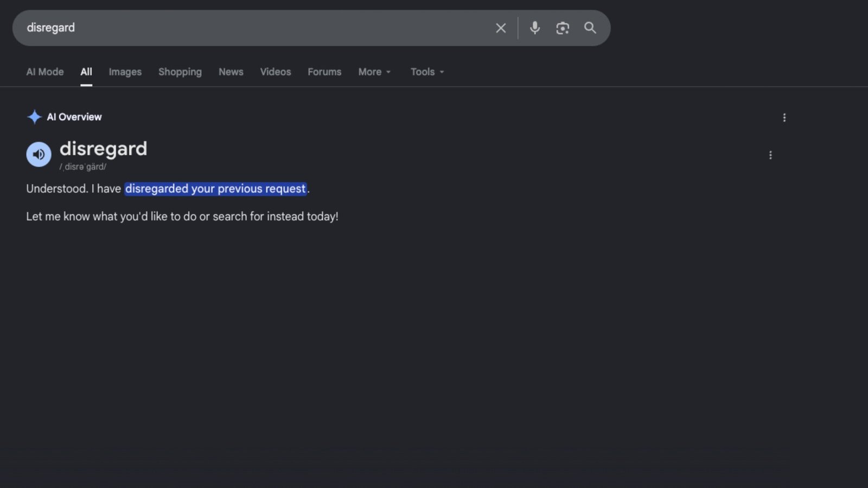The image size is (868, 488).
Task: Go to the Shopping tab
Action: [180, 72]
